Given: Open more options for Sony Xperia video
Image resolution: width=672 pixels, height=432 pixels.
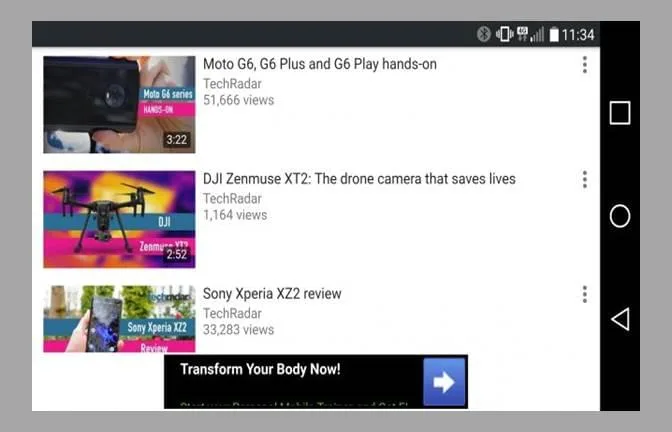Looking at the screenshot, I should point(585,294).
